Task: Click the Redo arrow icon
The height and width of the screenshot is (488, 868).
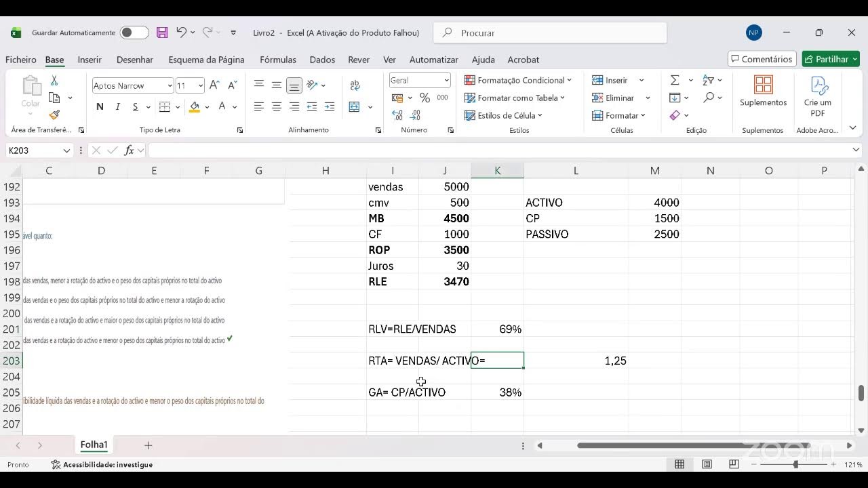Action: point(208,32)
